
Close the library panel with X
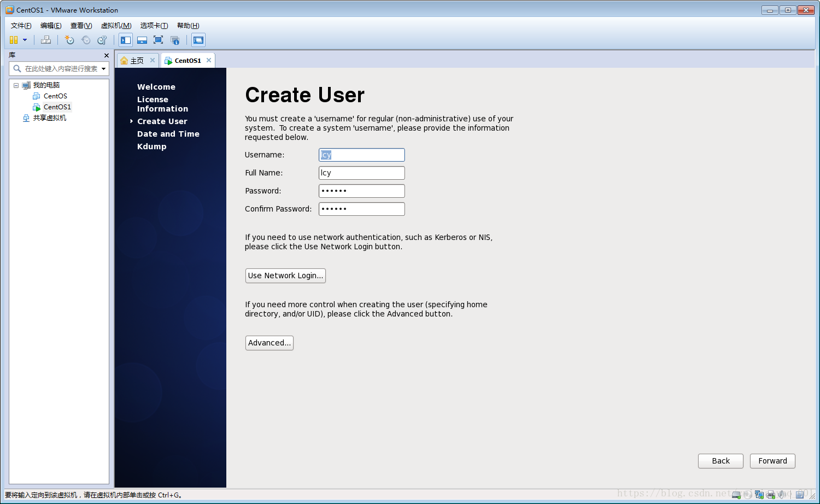107,55
